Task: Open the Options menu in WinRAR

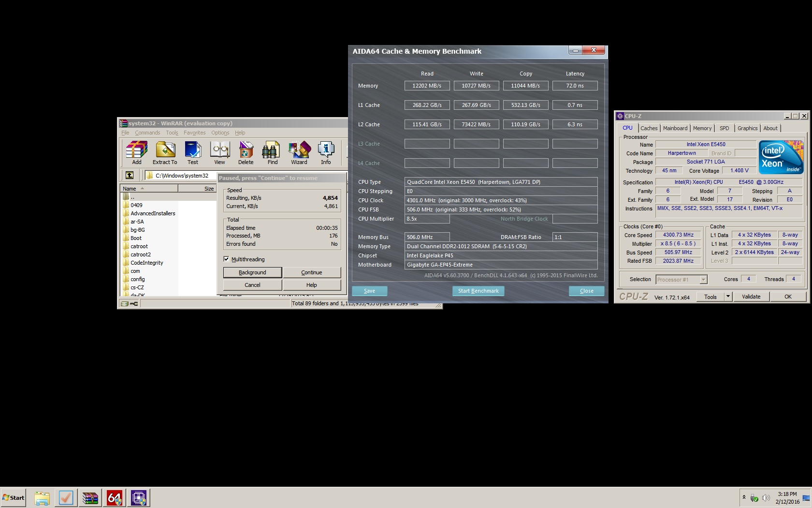Action: (220, 133)
